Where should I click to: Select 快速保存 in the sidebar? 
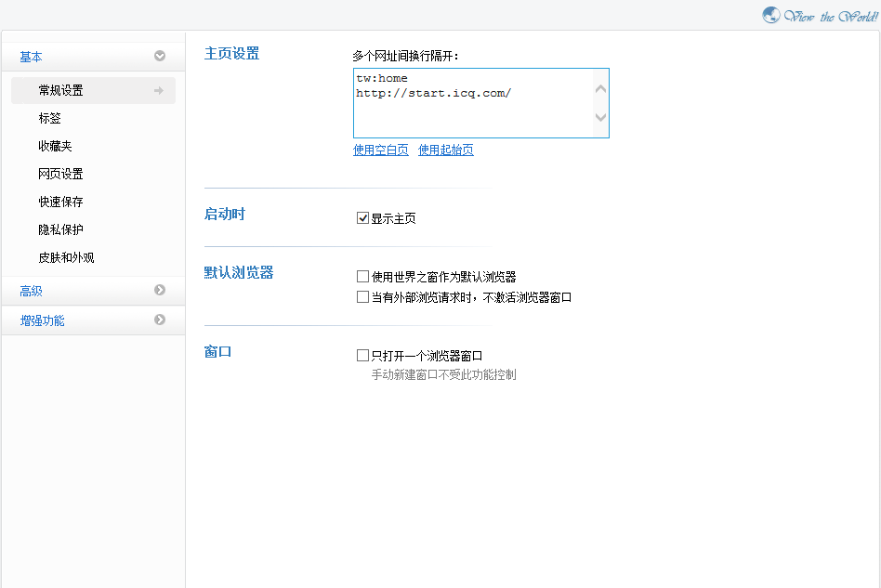click(60, 202)
